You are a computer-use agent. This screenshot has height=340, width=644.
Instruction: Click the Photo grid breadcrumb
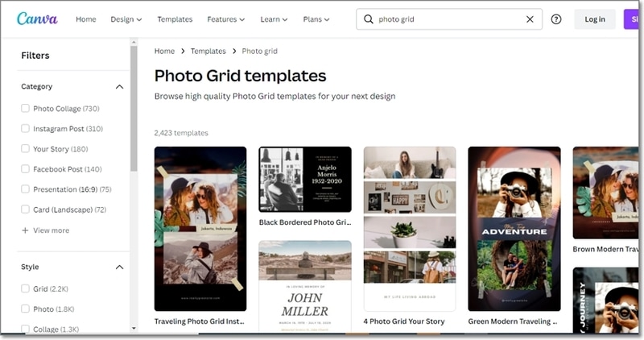click(259, 51)
